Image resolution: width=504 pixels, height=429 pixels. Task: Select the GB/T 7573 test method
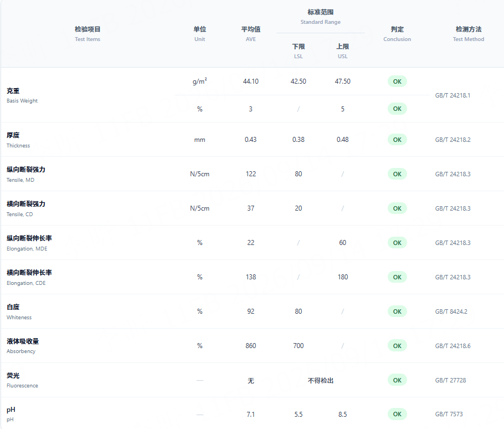coord(449,414)
